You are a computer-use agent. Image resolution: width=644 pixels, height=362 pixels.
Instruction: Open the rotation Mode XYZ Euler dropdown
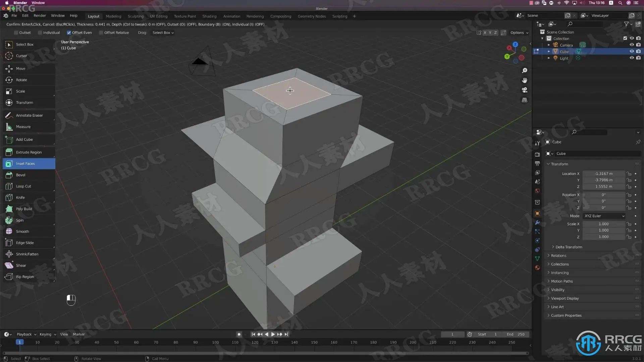pyautogui.click(x=604, y=216)
